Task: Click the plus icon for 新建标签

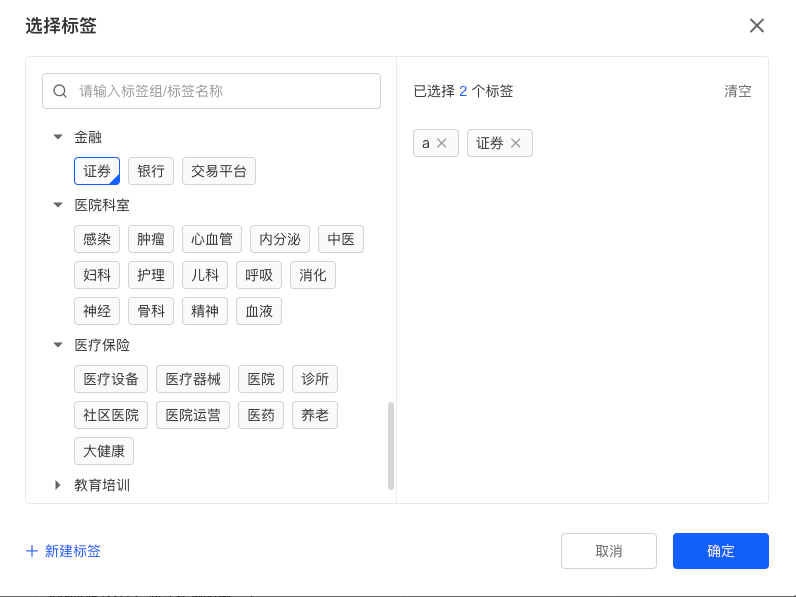Action: pos(32,551)
